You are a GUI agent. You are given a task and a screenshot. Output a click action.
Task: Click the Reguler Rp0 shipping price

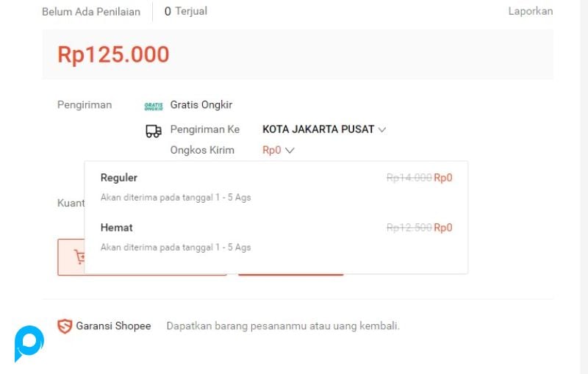[x=442, y=178]
